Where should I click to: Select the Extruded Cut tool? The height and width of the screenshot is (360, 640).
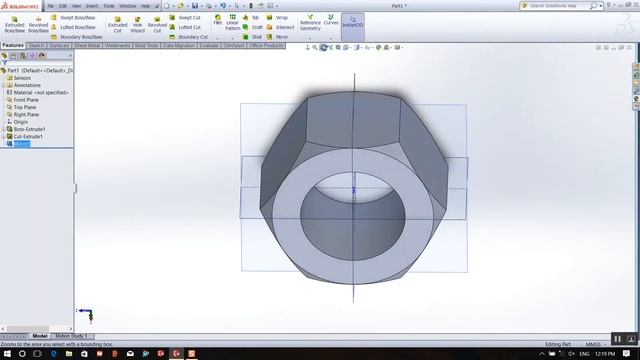coord(118,24)
